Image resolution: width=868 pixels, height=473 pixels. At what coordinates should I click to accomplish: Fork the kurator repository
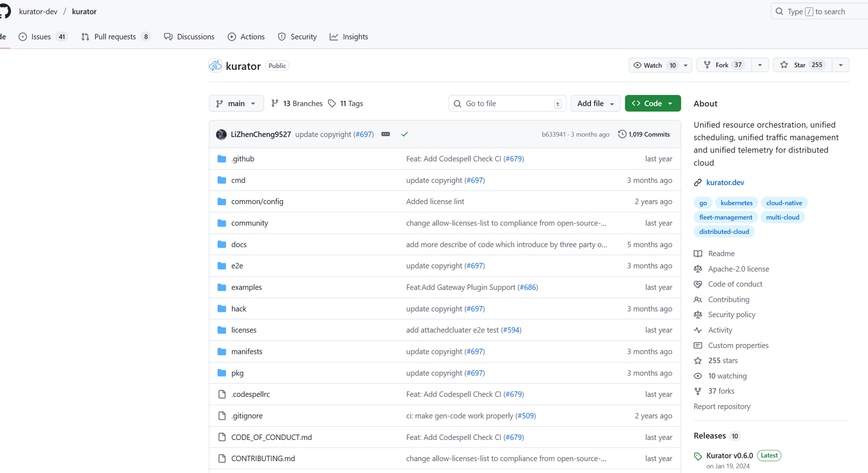[x=724, y=65]
